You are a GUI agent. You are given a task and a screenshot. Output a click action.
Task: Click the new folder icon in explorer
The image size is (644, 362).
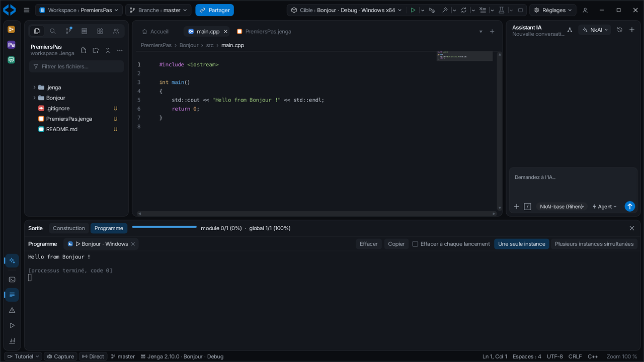coord(96,50)
